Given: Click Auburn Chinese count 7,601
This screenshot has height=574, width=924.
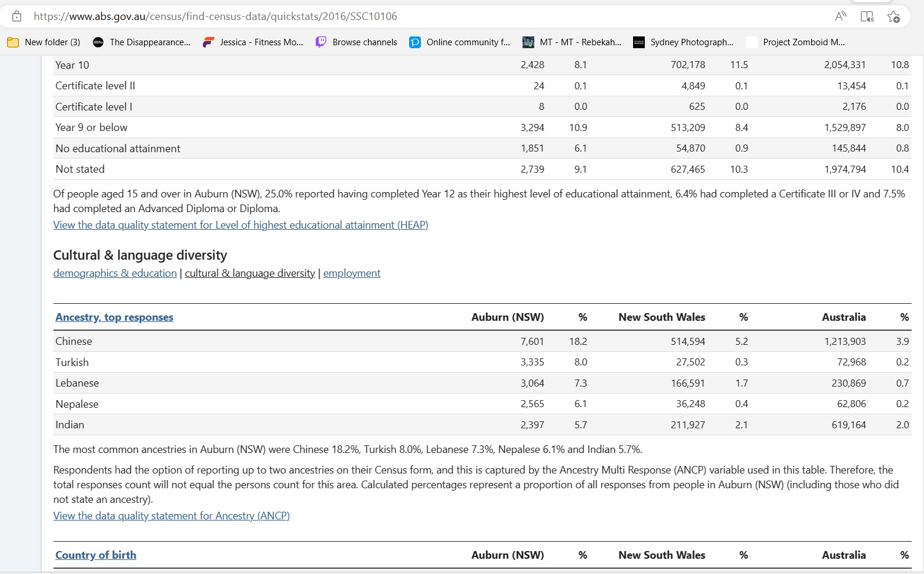Looking at the screenshot, I should click(532, 341).
